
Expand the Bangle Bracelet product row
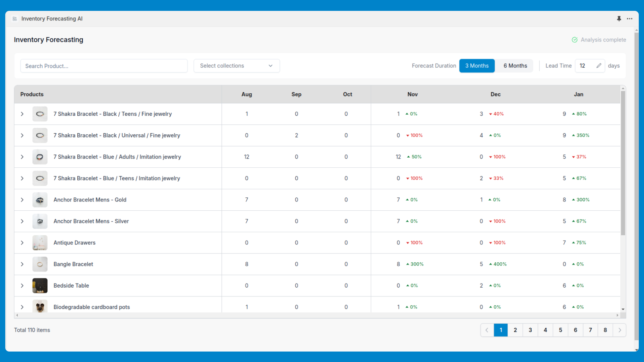22,264
